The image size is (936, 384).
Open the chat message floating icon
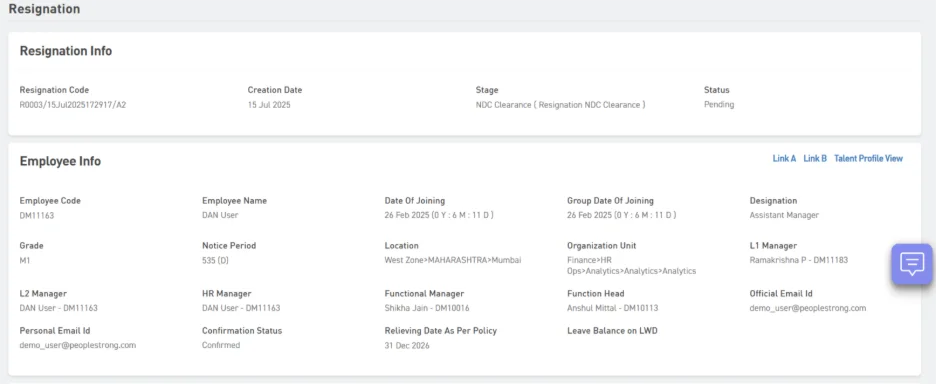point(912,263)
